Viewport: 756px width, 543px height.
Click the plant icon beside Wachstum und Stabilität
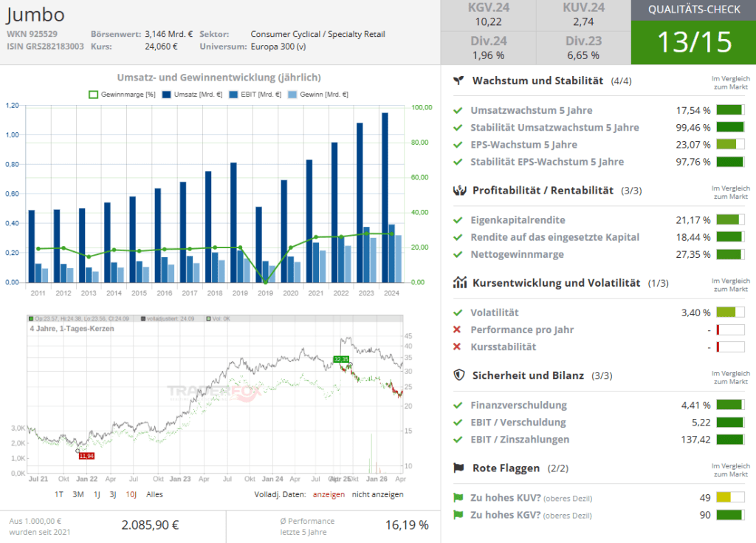coord(458,81)
